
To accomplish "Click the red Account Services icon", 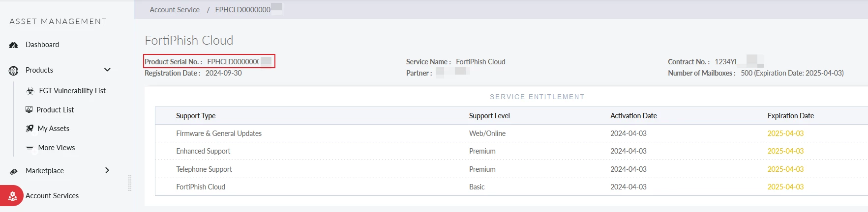I will tap(12, 196).
